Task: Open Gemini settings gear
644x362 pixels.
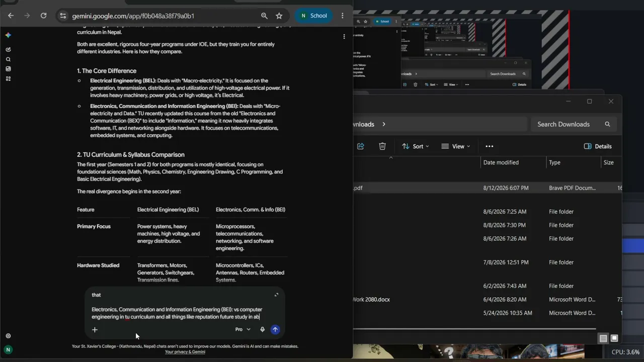Action: (8, 336)
